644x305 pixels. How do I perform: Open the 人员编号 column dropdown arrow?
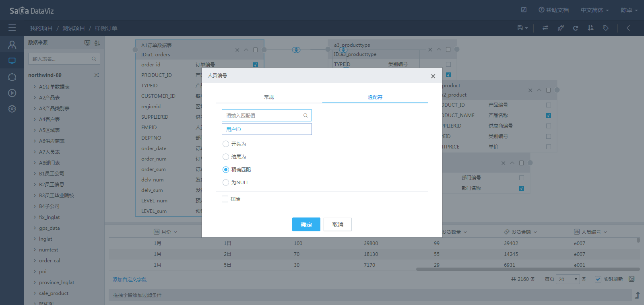click(x=605, y=232)
